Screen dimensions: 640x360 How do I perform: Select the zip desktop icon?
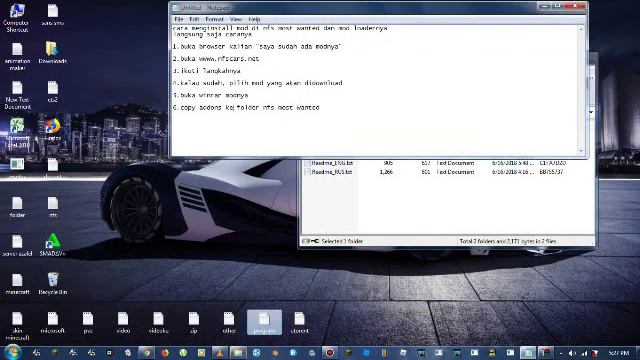(194, 322)
